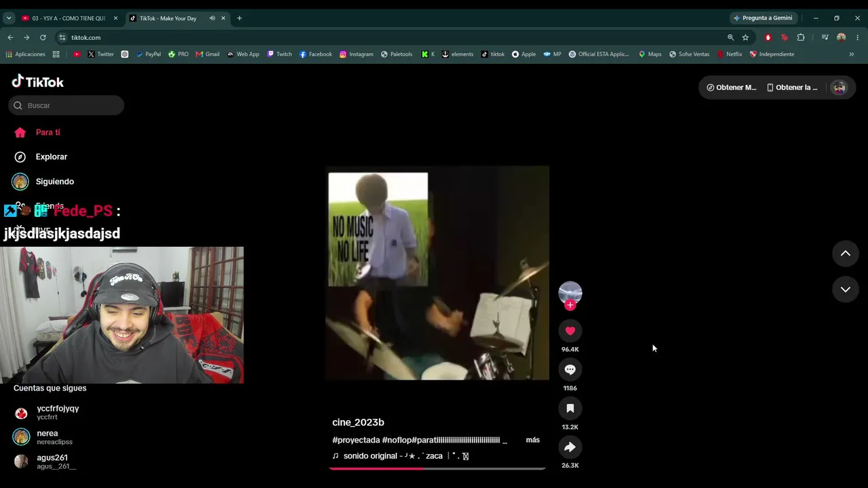Click the Obtener monedas button
This screenshot has width=868, height=488.
pos(731,87)
